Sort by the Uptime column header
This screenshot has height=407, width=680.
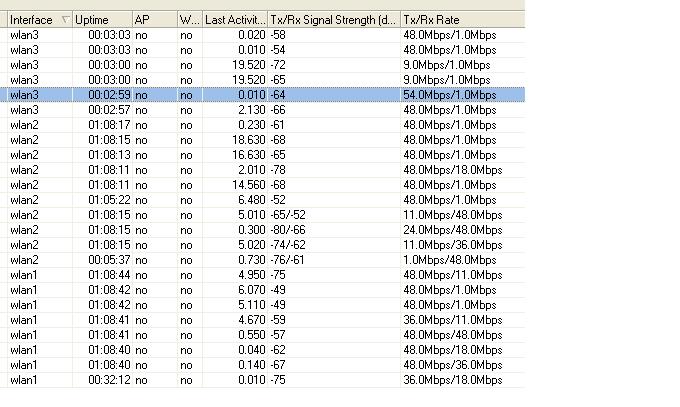[x=102, y=20]
